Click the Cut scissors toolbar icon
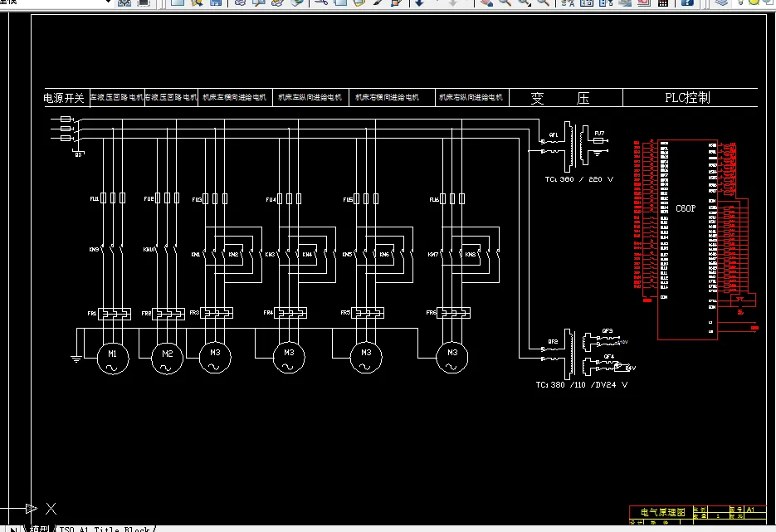The width and height of the screenshot is (776, 532). [x=321, y=2]
